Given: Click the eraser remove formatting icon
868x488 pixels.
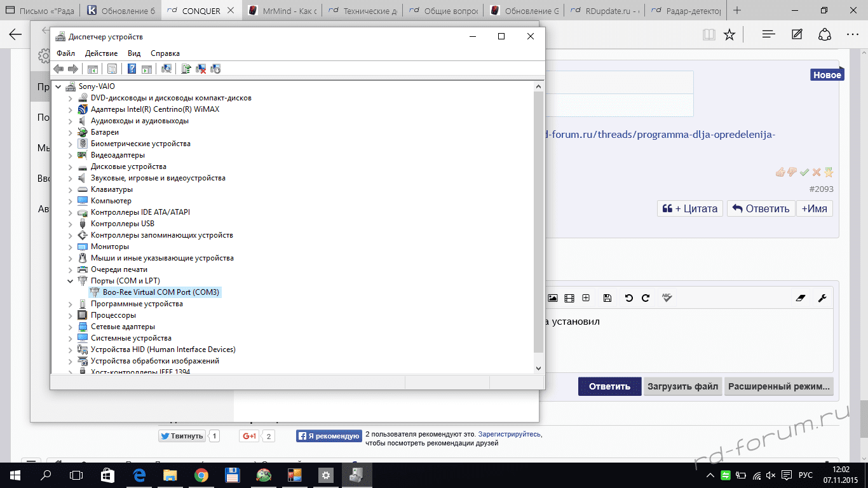Looking at the screenshot, I should pos(800,298).
